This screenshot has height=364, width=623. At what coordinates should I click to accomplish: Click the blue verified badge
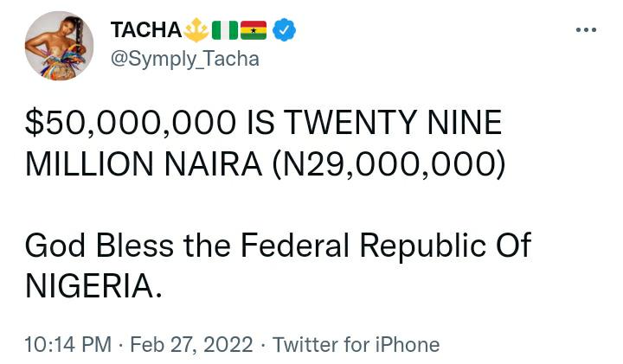285,30
